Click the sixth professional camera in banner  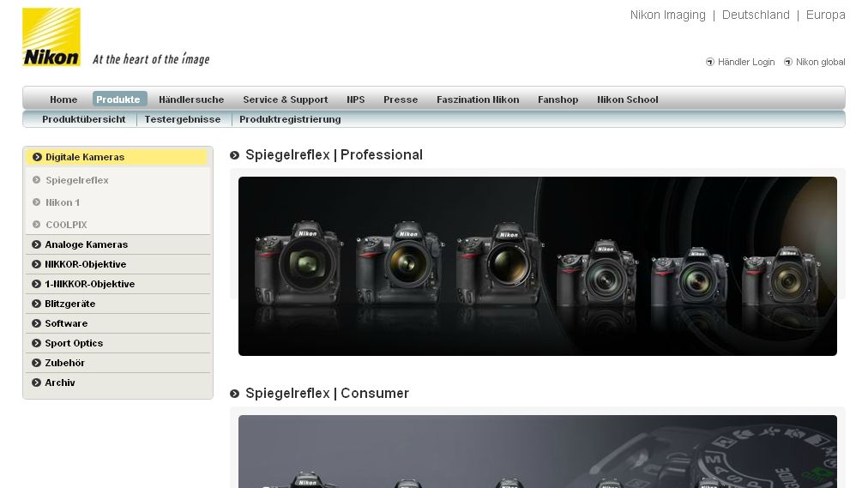pos(781,277)
